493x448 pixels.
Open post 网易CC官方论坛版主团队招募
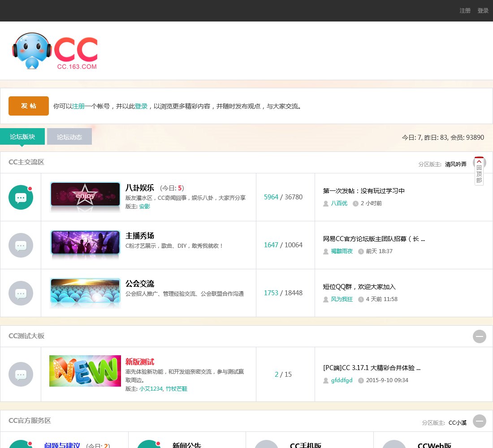[x=374, y=239]
